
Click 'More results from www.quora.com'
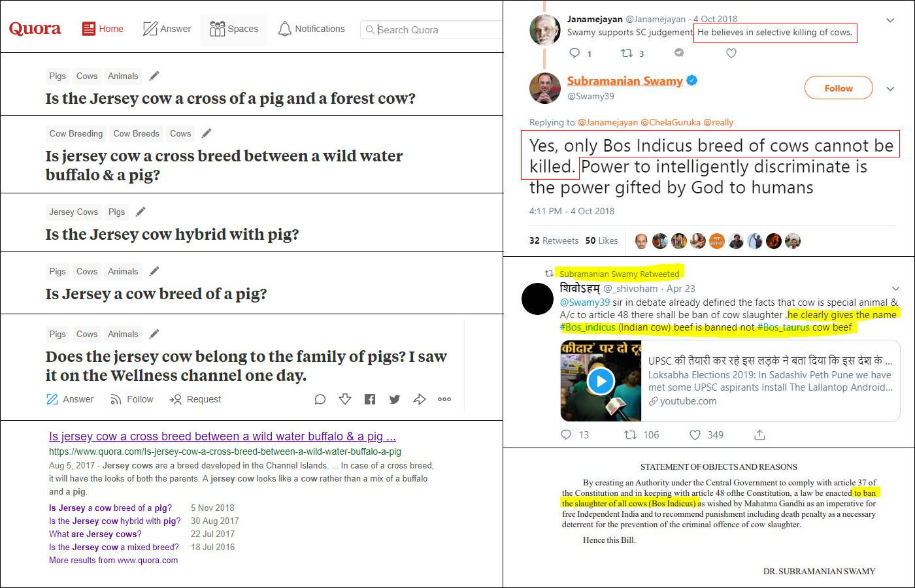tap(113, 560)
